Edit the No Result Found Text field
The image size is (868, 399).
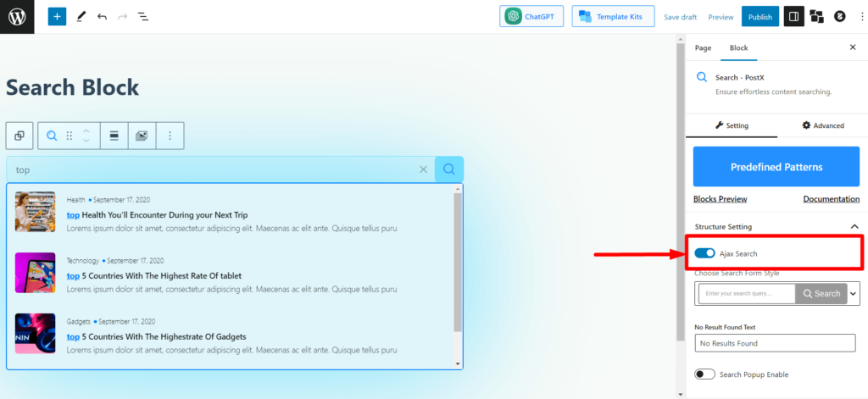coord(775,343)
